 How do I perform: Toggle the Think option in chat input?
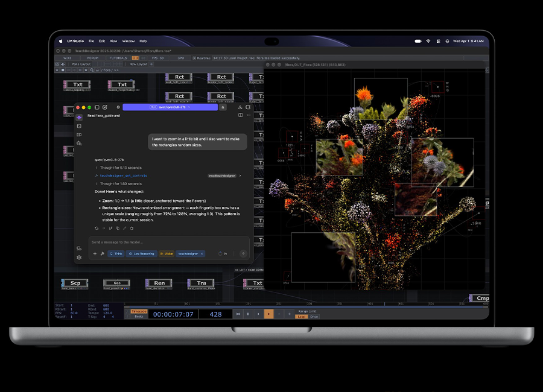pos(116,254)
